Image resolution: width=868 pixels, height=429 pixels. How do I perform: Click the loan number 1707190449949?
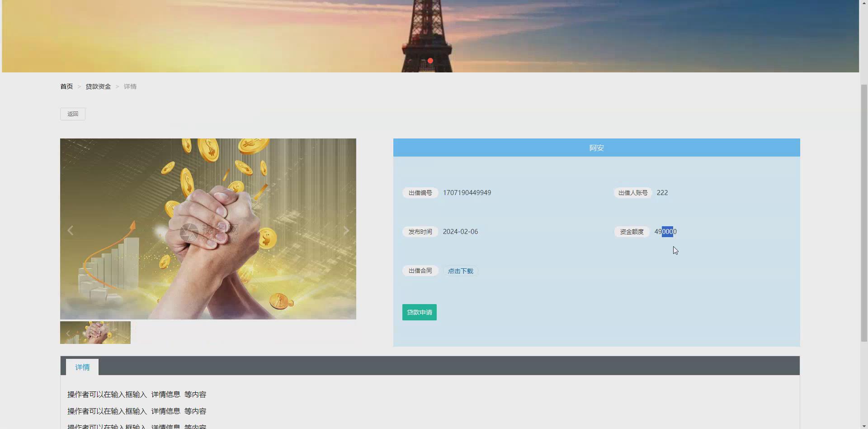tap(467, 193)
